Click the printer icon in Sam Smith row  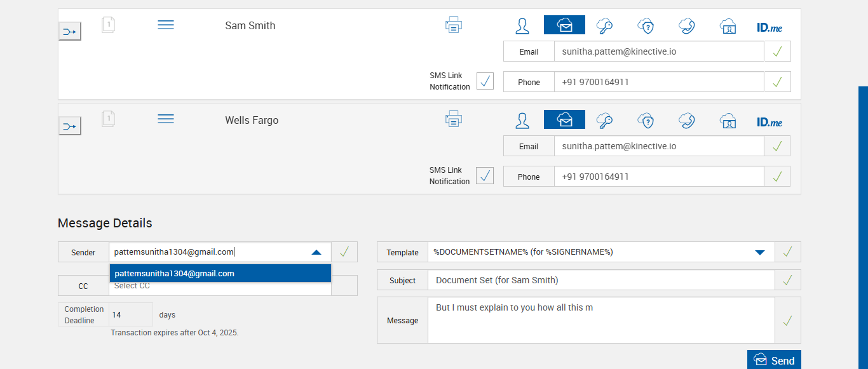tap(453, 25)
